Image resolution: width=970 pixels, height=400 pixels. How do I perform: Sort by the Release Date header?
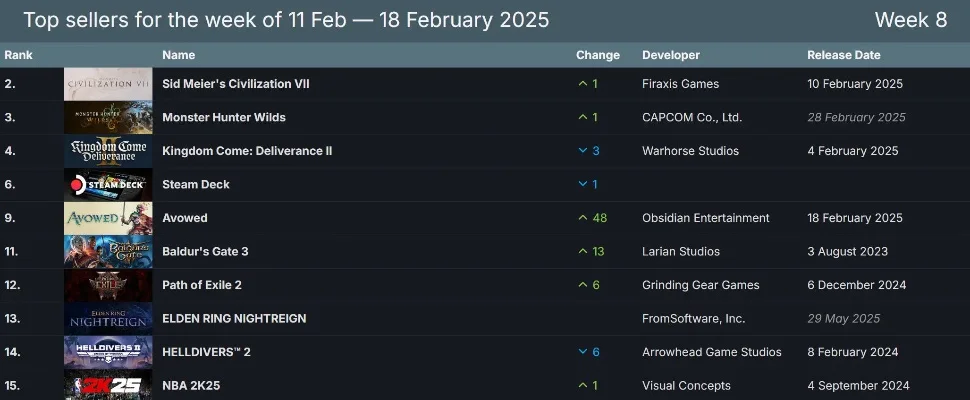(x=844, y=55)
